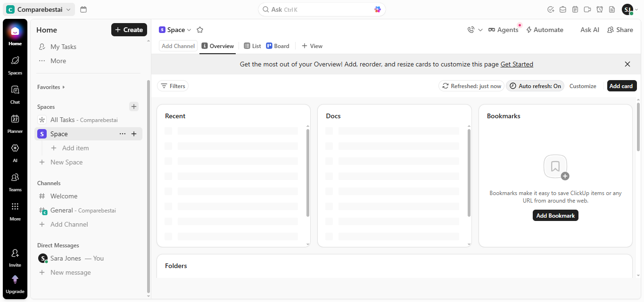Click Ask AI in the header

tap(590, 30)
